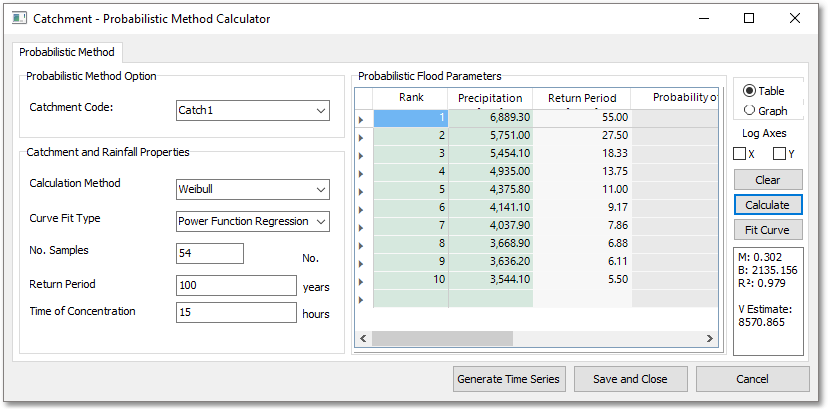The width and height of the screenshot is (828, 411).
Task: Click Save and Close button
Action: click(631, 379)
